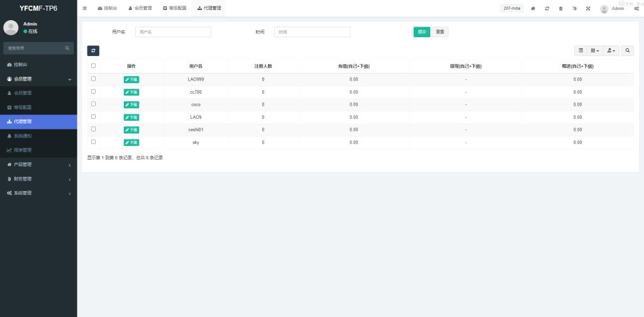Open settings gears icon at top right
Screen dimensions: 644x317
(x=636, y=9)
